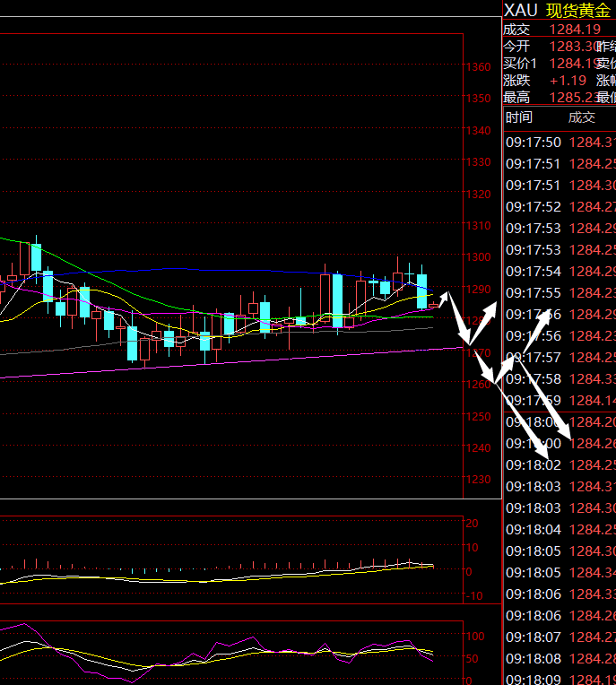Select the 09:17:59 tick row priced 1284.14
Image resolution: width=616 pixels, height=685 pixels.
[x=560, y=401]
